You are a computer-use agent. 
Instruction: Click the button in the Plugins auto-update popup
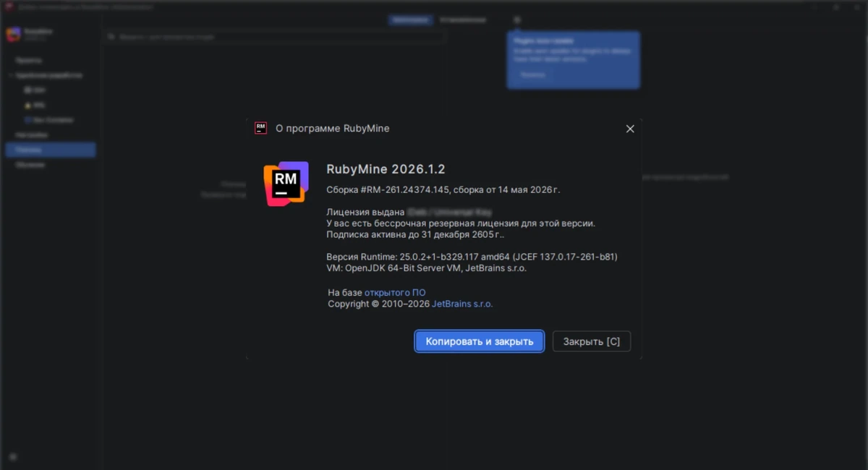tap(533, 74)
